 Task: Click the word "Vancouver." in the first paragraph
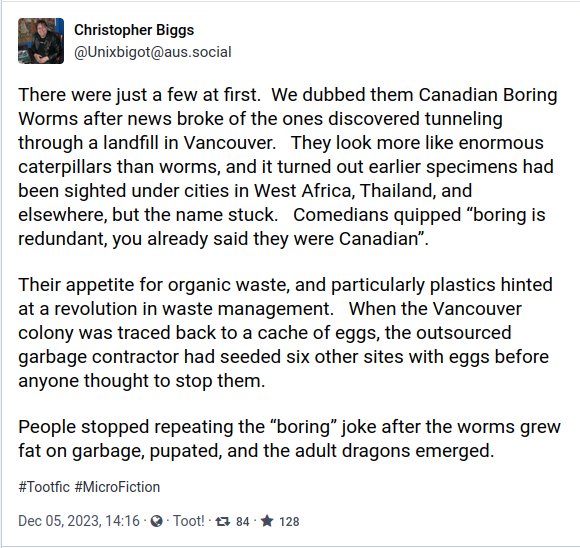tap(230, 143)
